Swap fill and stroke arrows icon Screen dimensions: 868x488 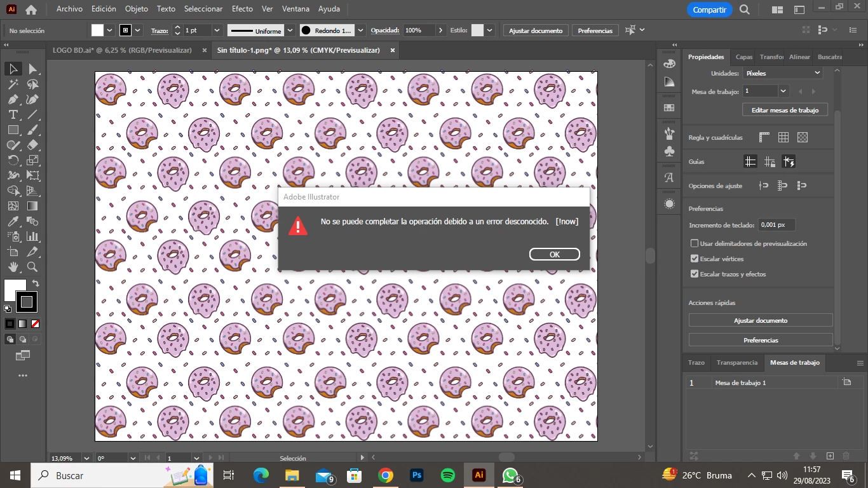[36, 283]
